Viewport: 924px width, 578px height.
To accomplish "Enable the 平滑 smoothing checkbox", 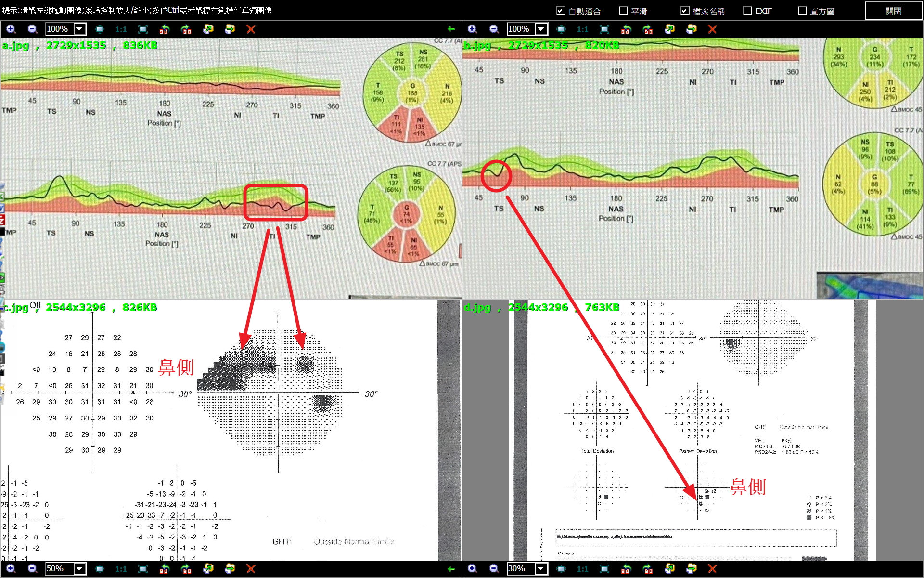I will (x=623, y=11).
